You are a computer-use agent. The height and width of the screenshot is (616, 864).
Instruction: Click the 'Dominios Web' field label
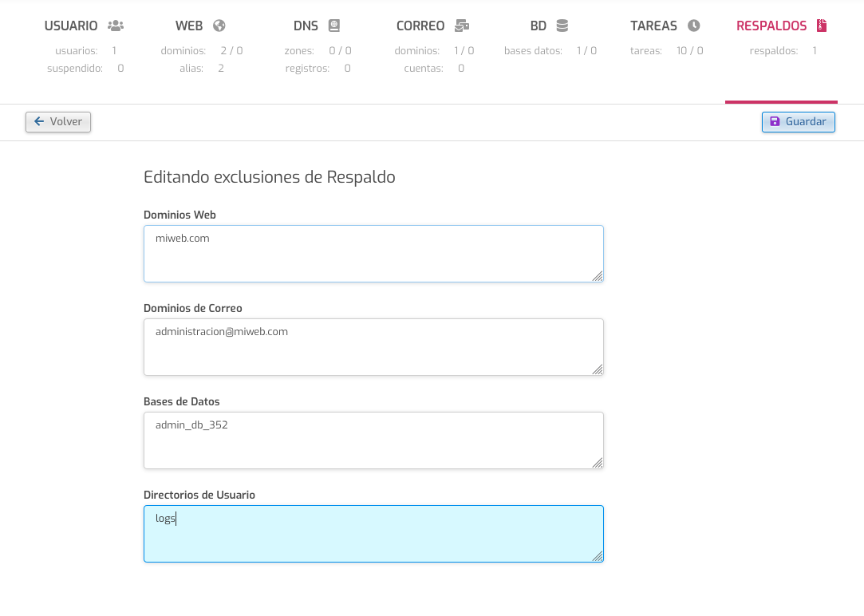pyautogui.click(x=180, y=215)
